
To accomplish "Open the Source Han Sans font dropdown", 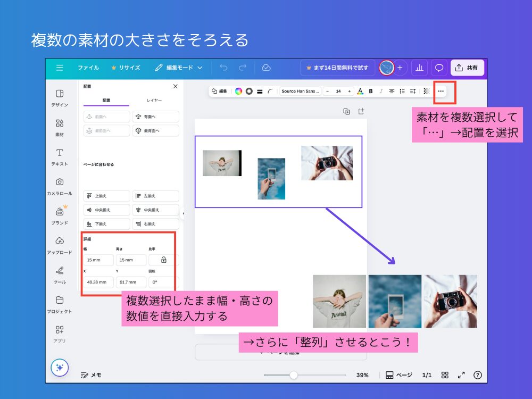I will coord(300,91).
